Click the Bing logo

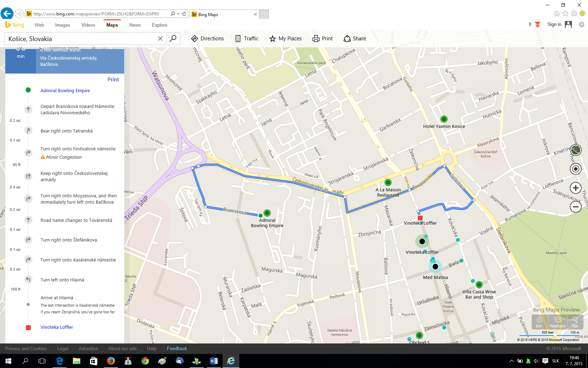(15, 25)
